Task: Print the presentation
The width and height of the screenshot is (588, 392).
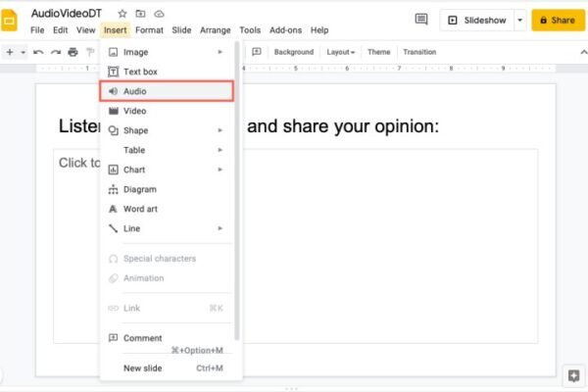Action: 73,52
